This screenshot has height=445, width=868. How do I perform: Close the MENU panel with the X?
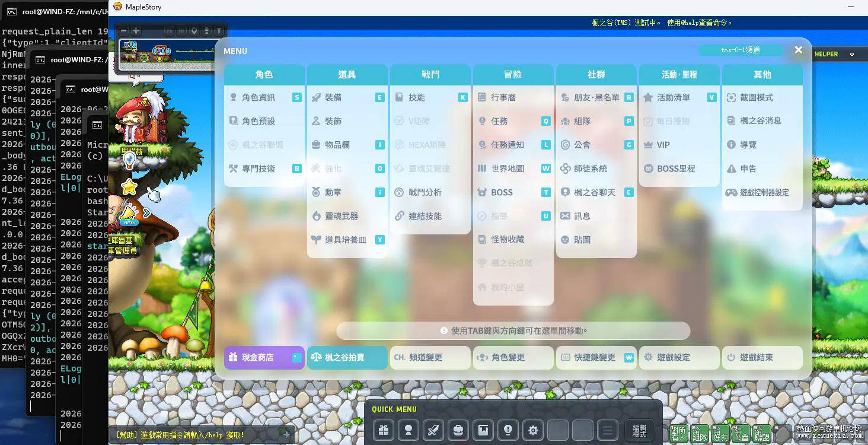click(799, 50)
